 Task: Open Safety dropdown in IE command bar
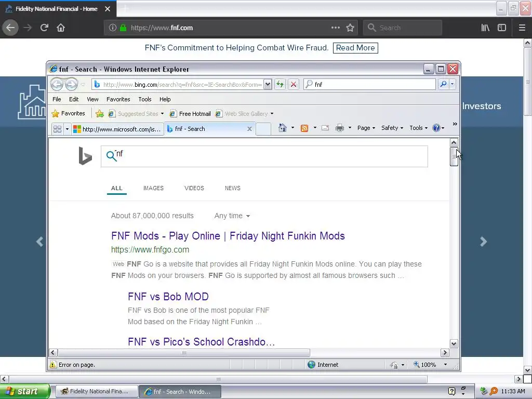tap(392, 128)
